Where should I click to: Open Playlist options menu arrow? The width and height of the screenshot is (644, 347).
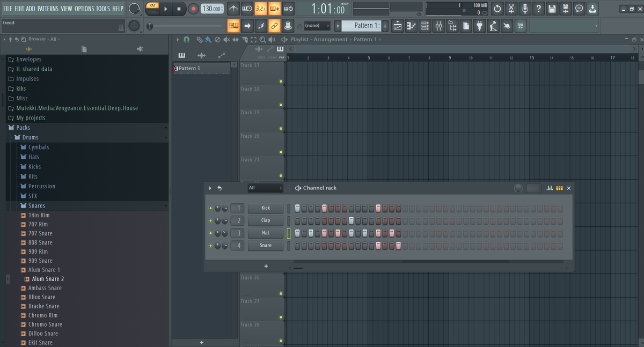pos(178,39)
